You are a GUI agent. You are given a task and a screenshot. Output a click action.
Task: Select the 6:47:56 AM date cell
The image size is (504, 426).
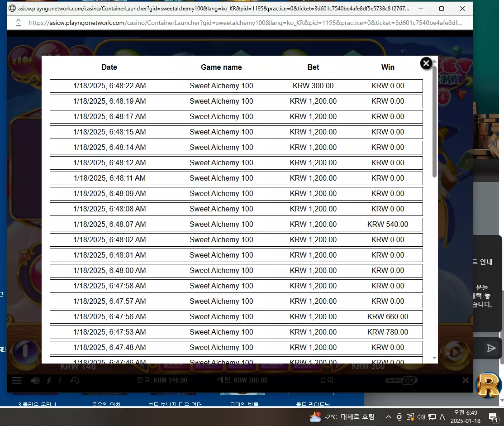(x=109, y=316)
